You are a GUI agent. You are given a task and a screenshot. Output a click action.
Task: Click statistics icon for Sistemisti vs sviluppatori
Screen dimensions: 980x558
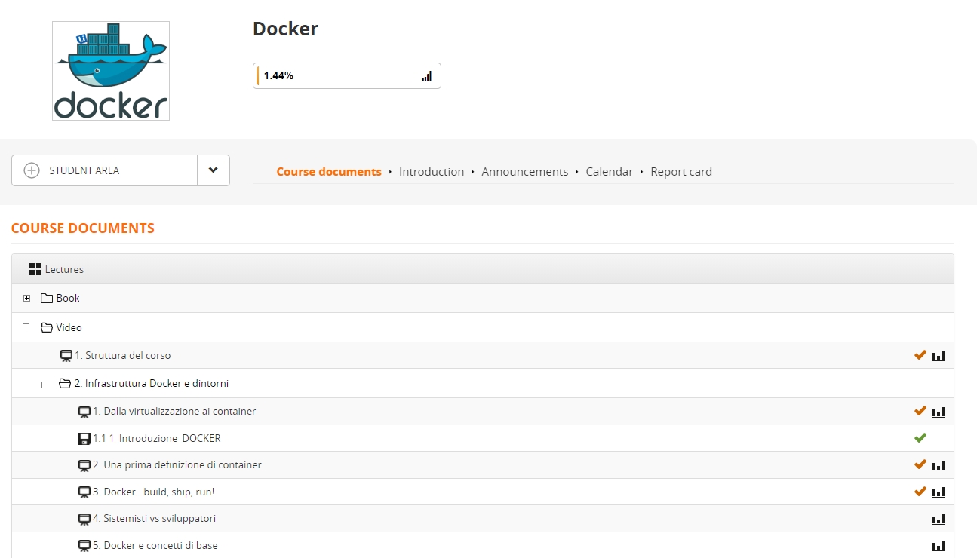click(938, 519)
